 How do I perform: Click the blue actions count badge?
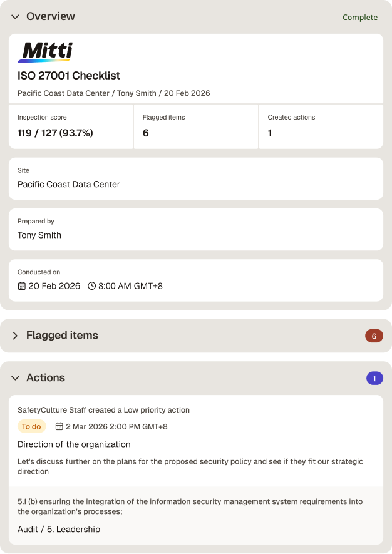tap(374, 378)
